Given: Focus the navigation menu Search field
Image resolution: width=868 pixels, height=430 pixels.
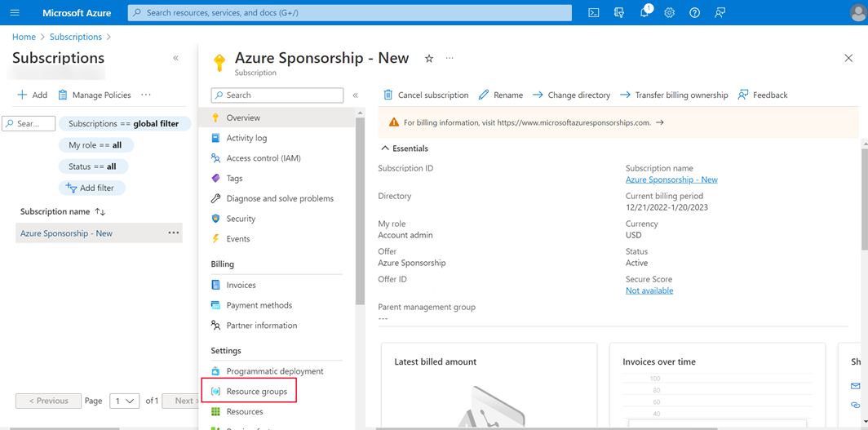Looking at the screenshot, I should click(x=277, y=95).
